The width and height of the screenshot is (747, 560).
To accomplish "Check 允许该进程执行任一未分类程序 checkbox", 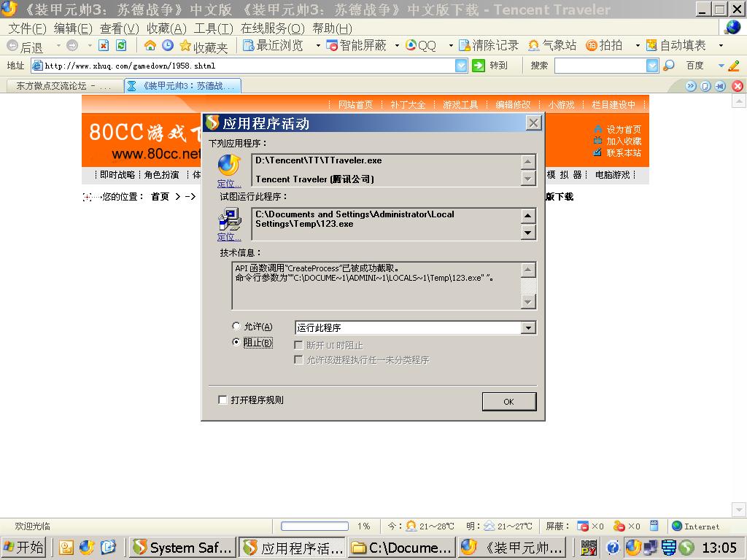I will tap(298, 359).
